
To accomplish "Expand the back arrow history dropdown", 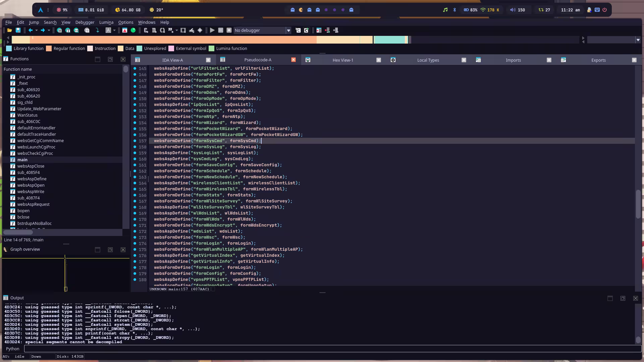I will coord(37,31).
